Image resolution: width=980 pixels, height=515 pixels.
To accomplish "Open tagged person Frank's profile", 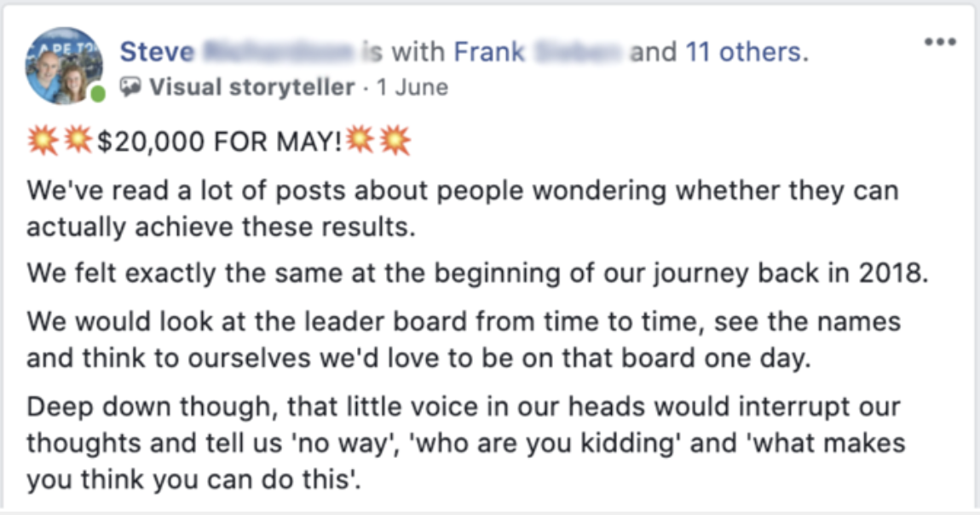I will [x=489, y=52].
